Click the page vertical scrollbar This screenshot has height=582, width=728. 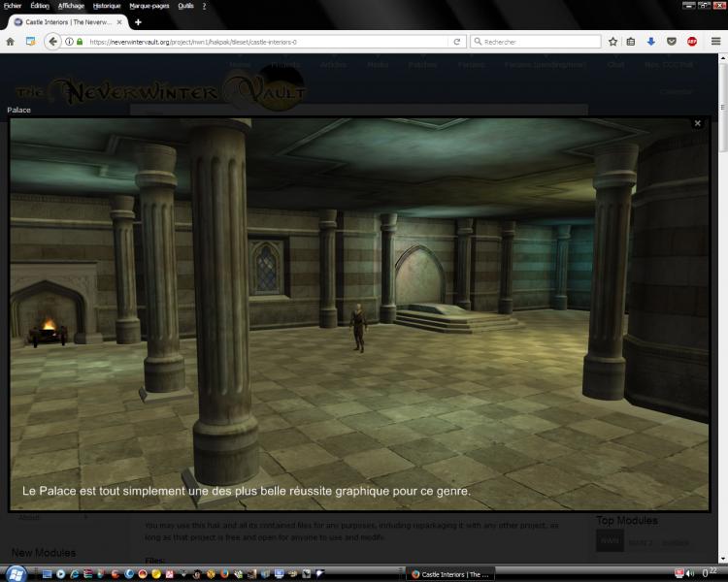click(723, 107)
